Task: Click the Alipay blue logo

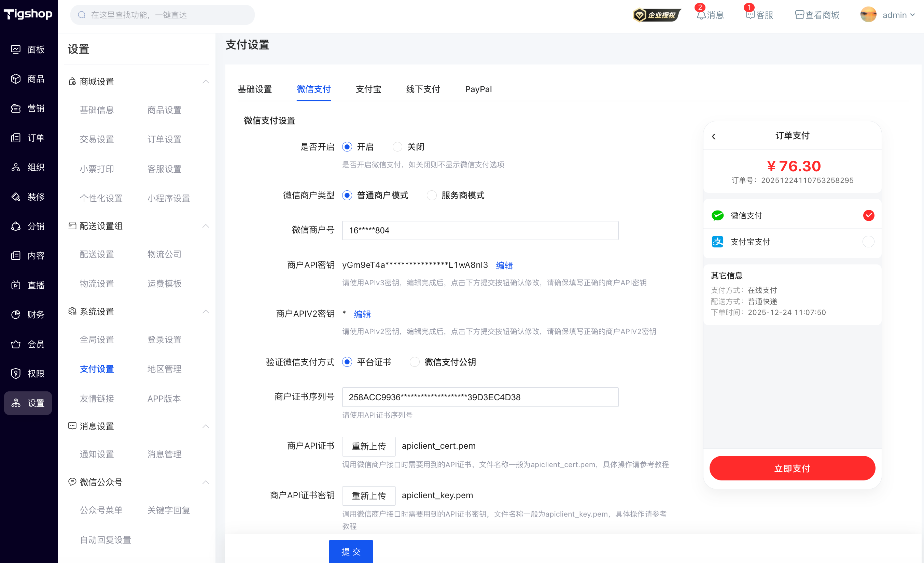Action: pos(717,242)
